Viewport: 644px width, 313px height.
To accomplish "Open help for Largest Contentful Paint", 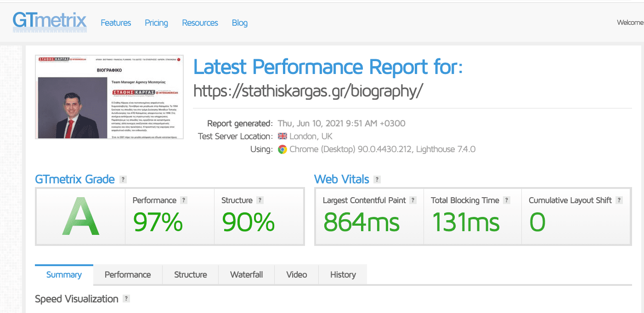I will point(413,200).
